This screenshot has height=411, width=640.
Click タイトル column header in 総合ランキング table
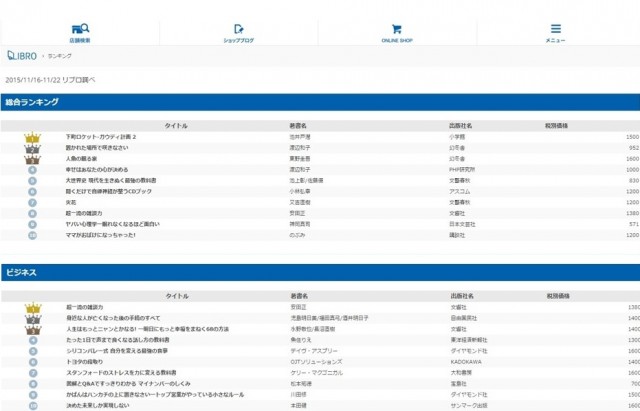point(176,125)
